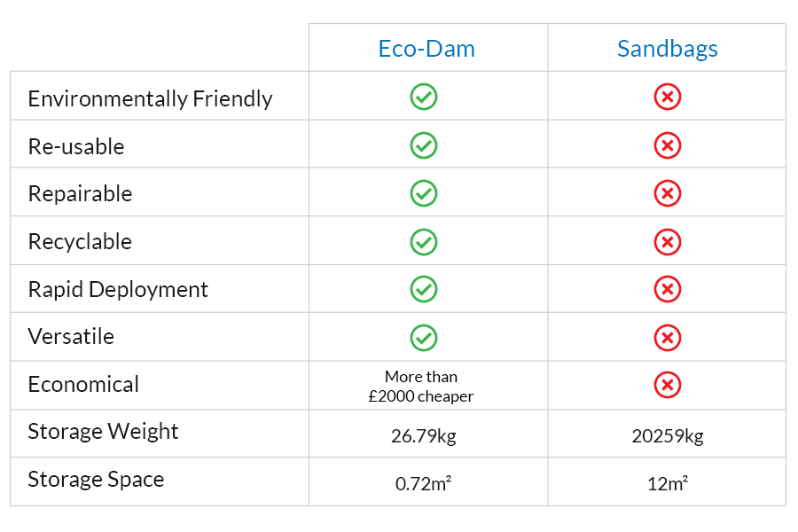The height and width of the screenshot is (532, 798).
Task: Click the red cross for Environmentally Friendly
Action: coord(667,97)
